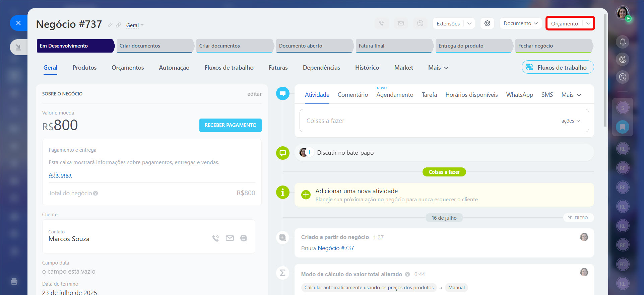Select the Documento aberto stage
This screenshot has height=295, width=644.
315,46
